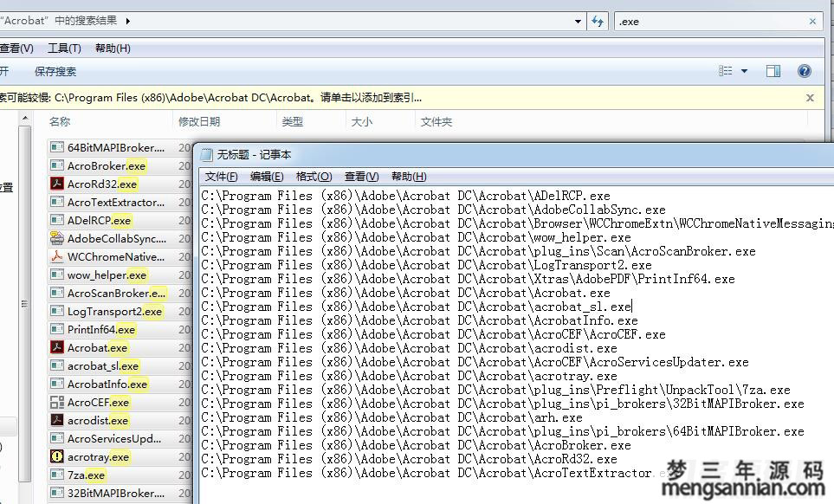Image resolution: width=834 pixels, height=504 pixels.
Task: Click the Notepad line ending with AcroScanBroker.exe
Action: tap(478, 251)
